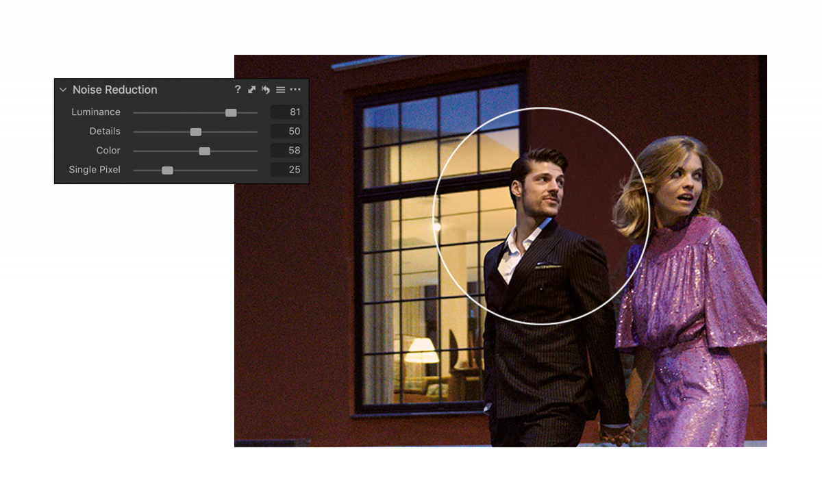Reset Noise Reduction with undo arrow icon

tap(266, 90)
